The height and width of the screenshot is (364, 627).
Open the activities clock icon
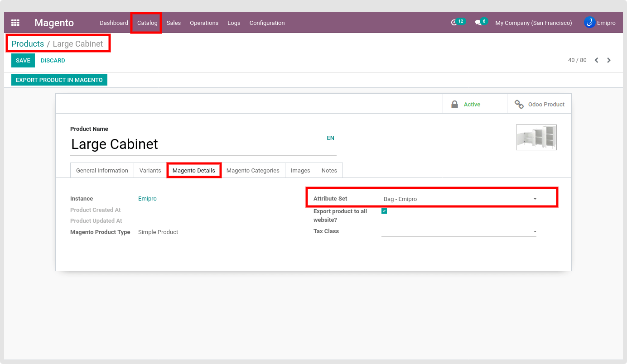pos(454,23)
